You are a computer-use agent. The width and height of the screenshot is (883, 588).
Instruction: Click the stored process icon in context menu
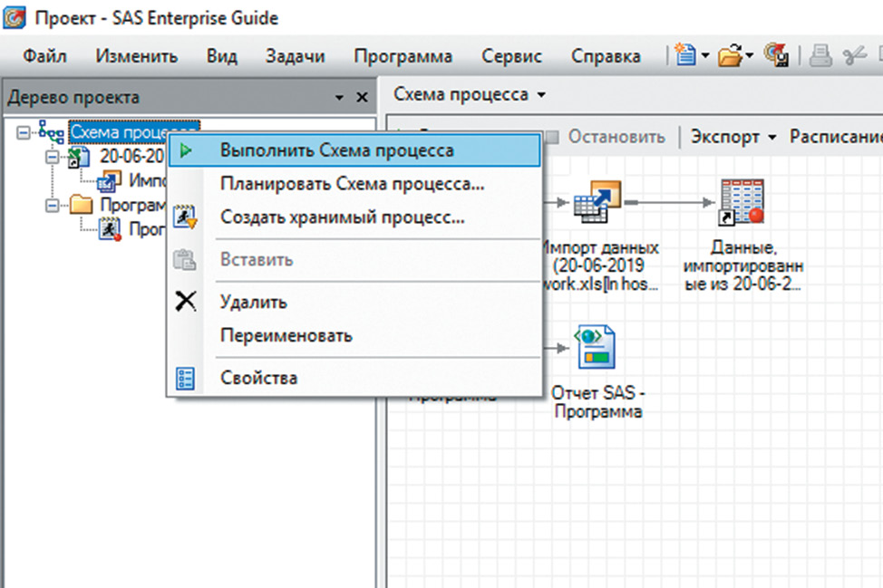185,217
